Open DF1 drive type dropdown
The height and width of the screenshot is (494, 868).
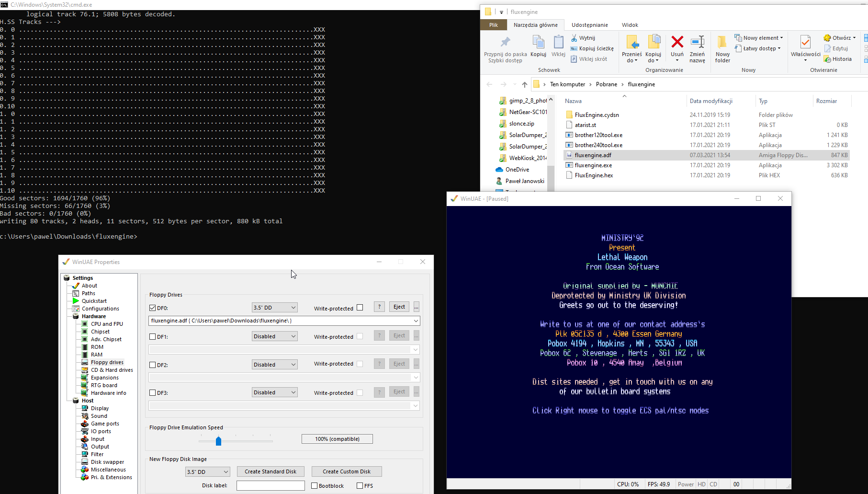click(275, 336)
